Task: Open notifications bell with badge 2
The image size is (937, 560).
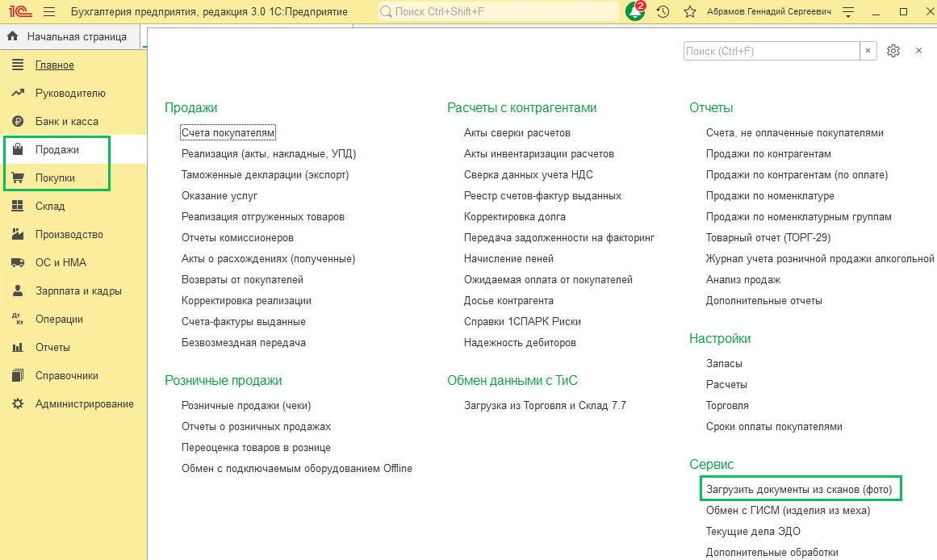Action: coord(635,11)
